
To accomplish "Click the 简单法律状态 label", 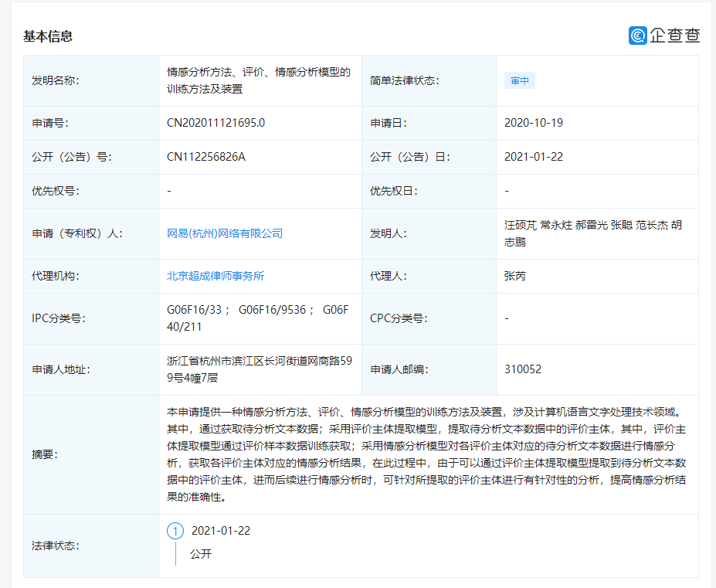I will 405,81.
